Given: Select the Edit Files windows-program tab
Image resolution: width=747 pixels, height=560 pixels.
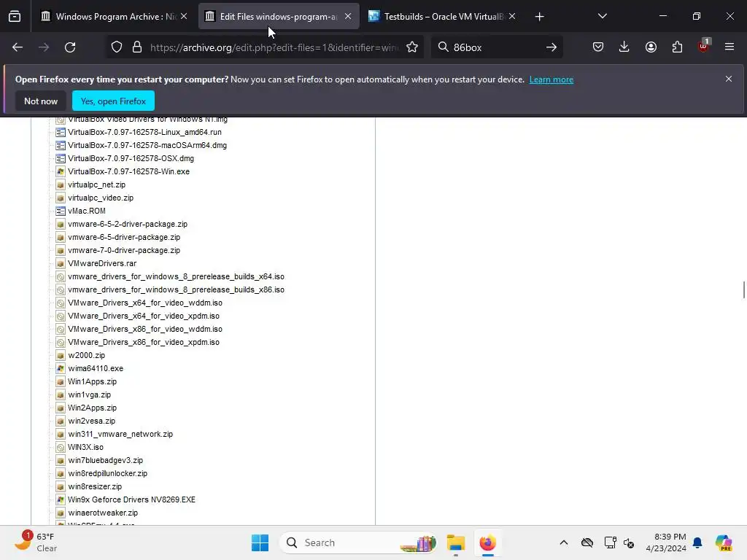Looking at the screenshot, I should (279, 17).
